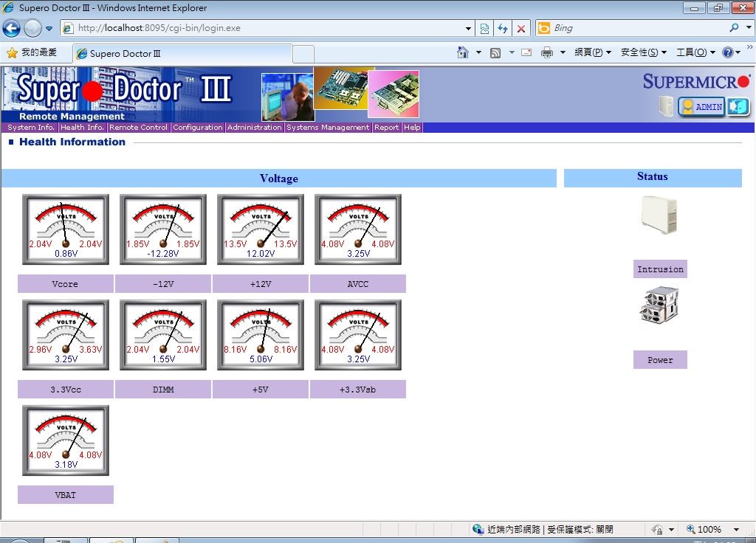Click the DIMM voltage gauge
Viewport: 756px width, 543px height.
pyautogui.click(x=163, y=335)
